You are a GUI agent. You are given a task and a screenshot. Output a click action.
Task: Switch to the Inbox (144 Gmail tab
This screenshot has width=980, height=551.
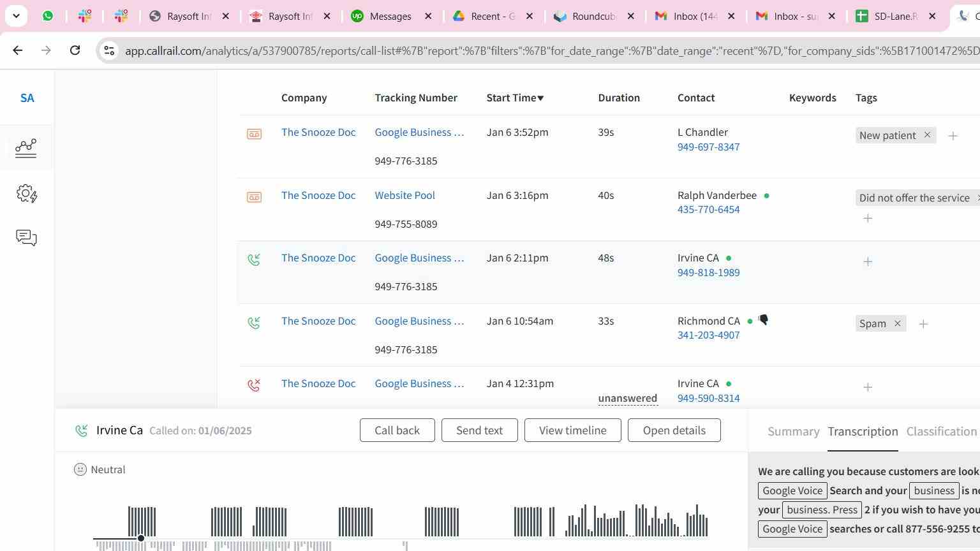click(695, 16)
